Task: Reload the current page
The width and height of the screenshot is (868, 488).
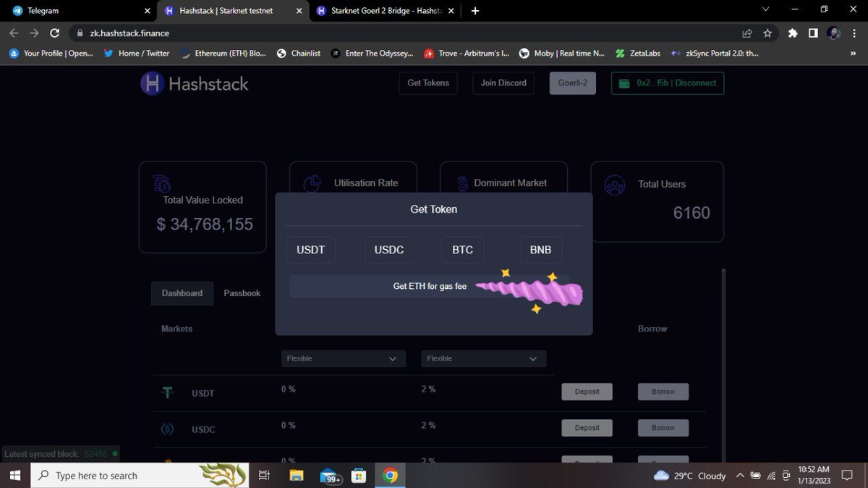Action: click(54, 33)
